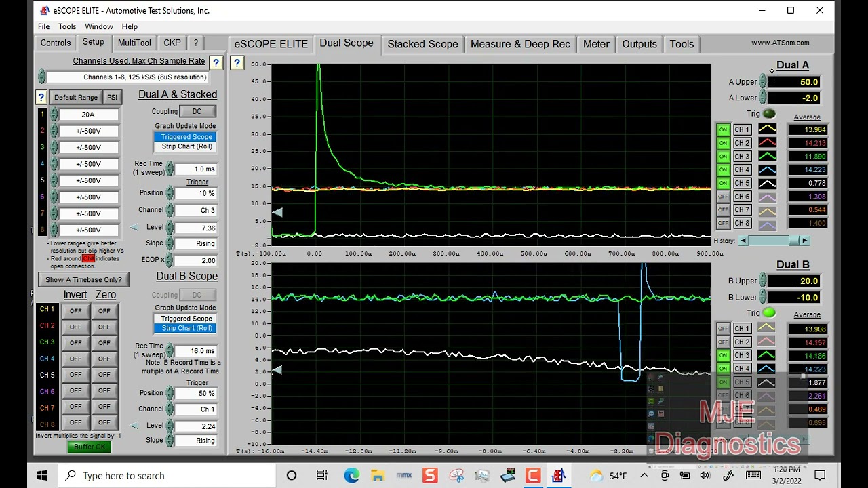
Task: Turn off Dual A CH 1 ON toggle
Action: [723, 129]
